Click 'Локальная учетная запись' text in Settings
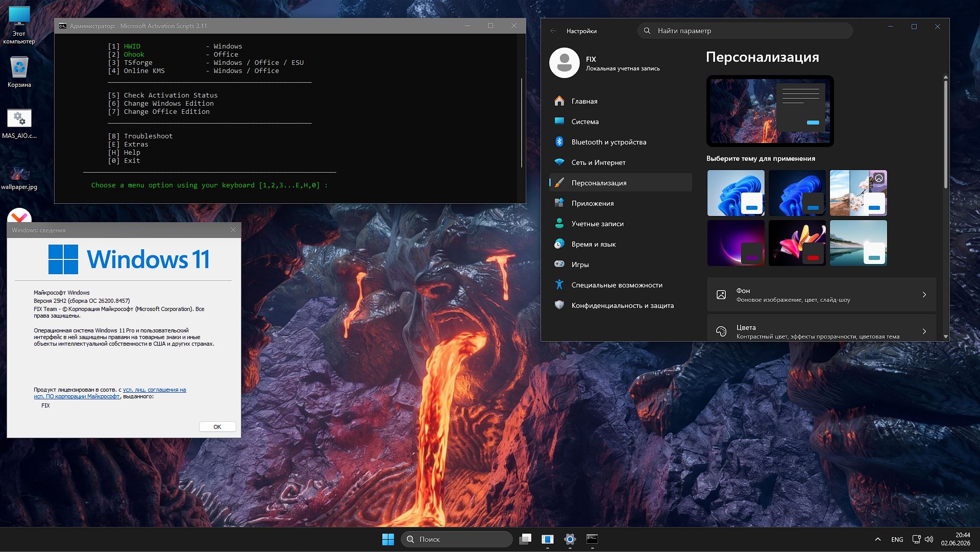 click(x=623, y=68)
